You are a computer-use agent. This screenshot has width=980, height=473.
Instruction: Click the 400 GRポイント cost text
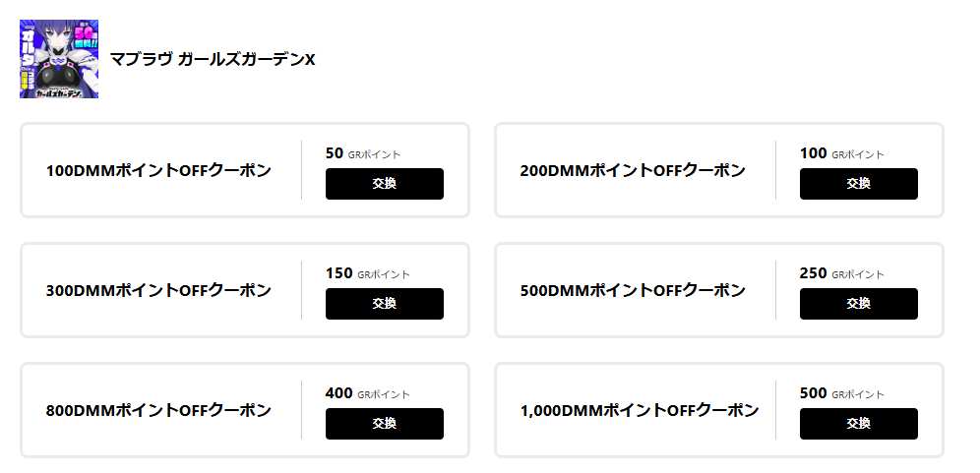tap(367, 393)
